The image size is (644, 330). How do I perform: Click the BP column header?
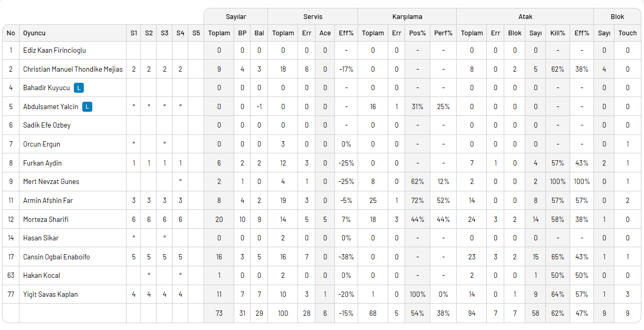242,33
